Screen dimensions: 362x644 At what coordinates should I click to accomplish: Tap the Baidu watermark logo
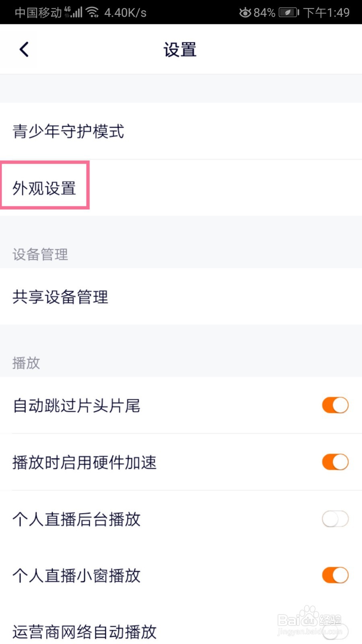point(309,620)
